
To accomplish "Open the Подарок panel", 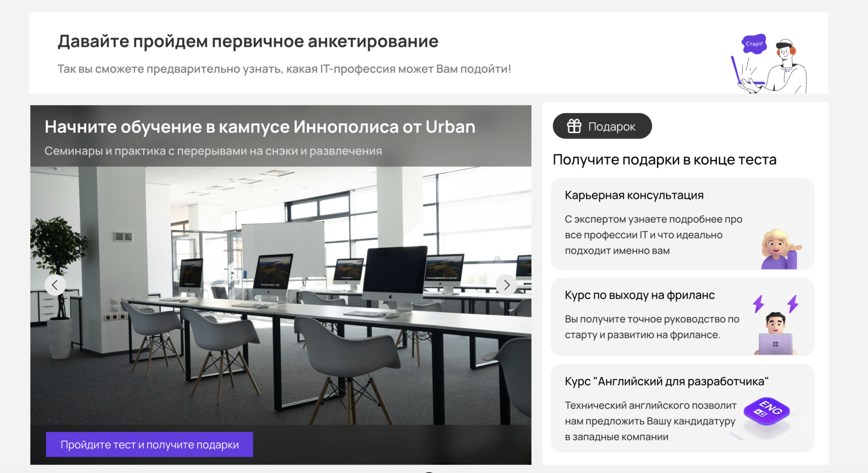I will coord(602,126).
